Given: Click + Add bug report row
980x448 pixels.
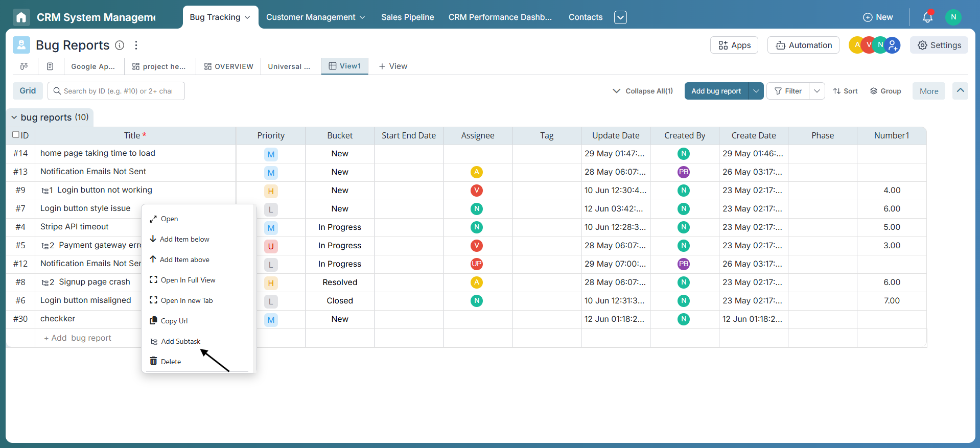Looking at the screenshot, I should (x=78, y=338).
